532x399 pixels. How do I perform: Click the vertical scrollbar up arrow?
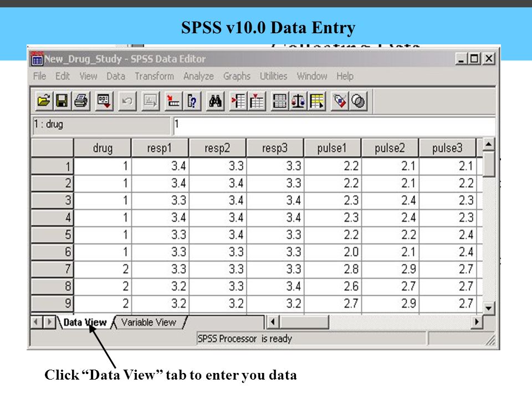[x=489, y=144]
